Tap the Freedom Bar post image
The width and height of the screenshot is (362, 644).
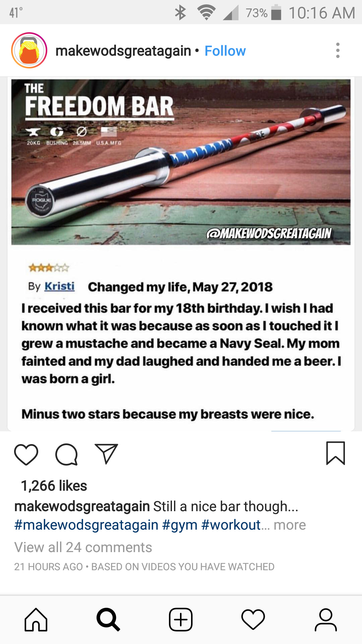[181, 254]
